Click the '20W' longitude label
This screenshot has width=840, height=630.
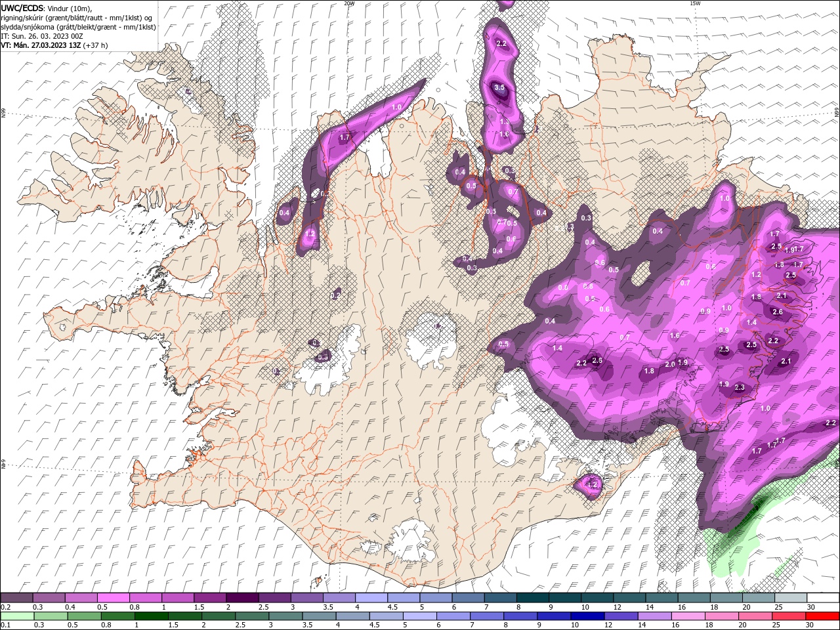(349, 3)
